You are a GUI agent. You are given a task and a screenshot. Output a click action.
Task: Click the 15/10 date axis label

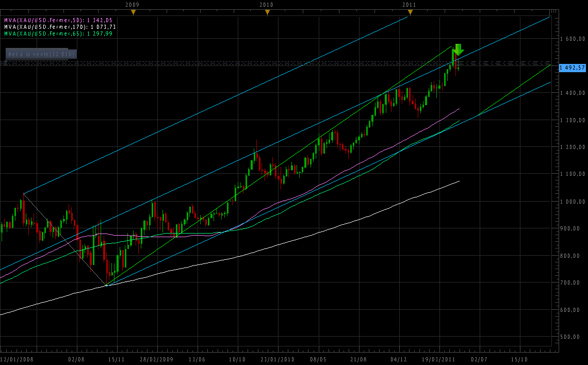[x=520, y=359]
